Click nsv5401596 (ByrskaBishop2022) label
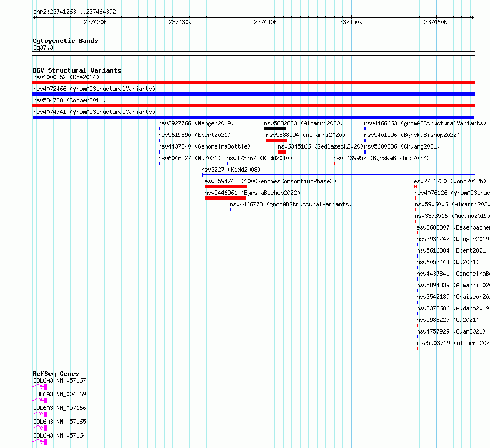 click(x=412, y=135)
